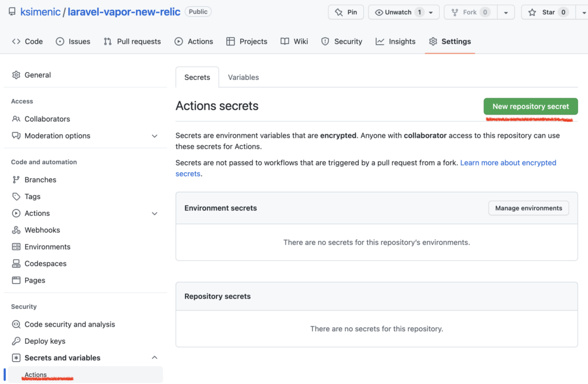Screen dimensions: 588x384
Task: Click the shield icon beside Security
Action: (x=325, y=42)
